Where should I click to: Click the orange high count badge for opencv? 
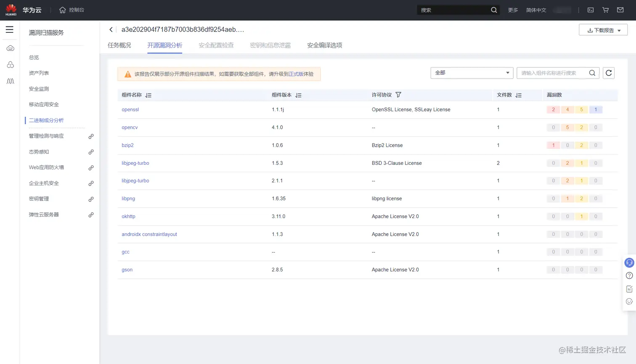click(567, 127)
